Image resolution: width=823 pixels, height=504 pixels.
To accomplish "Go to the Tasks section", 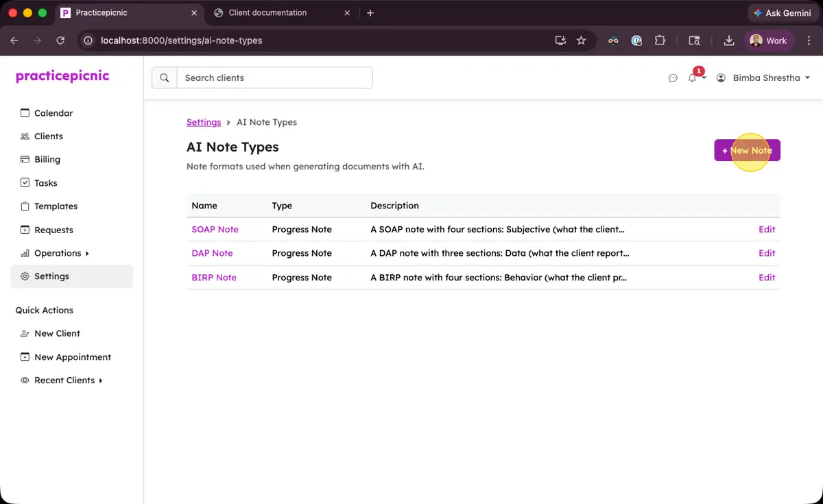I will (47, 182).
